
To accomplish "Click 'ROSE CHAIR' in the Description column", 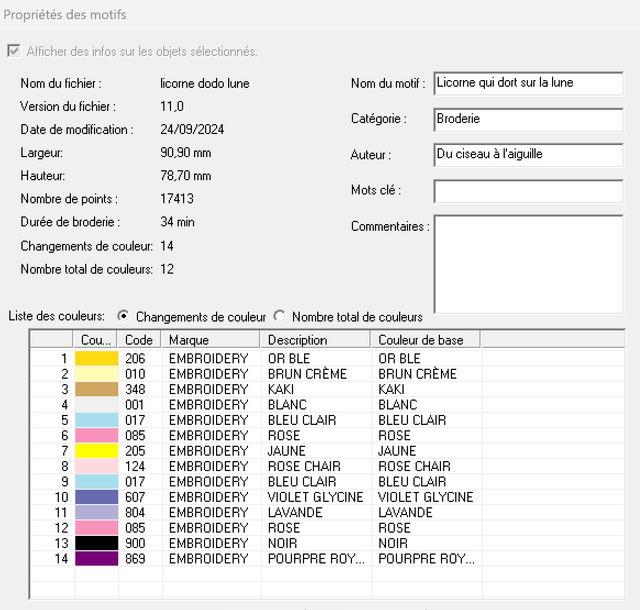I will coord(304,466).
